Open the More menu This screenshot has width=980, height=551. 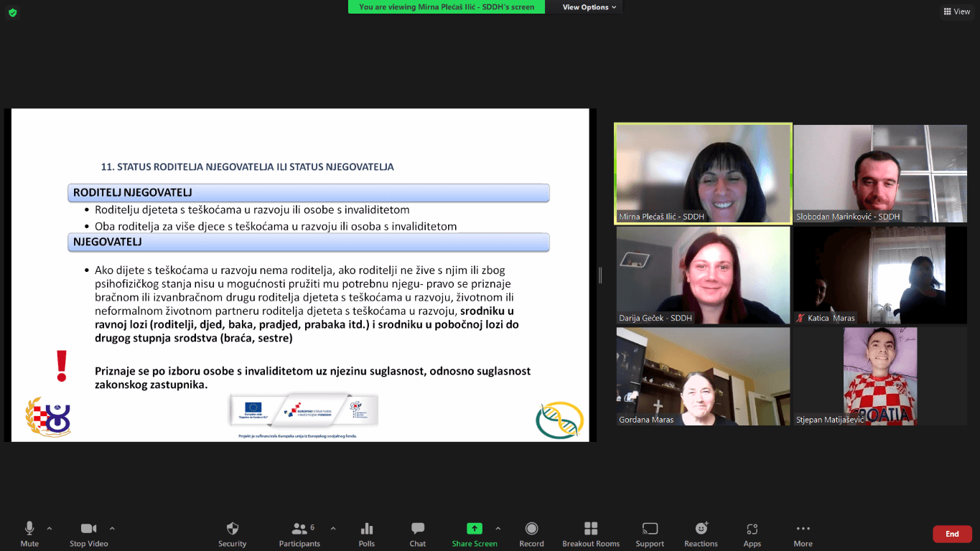803,529
